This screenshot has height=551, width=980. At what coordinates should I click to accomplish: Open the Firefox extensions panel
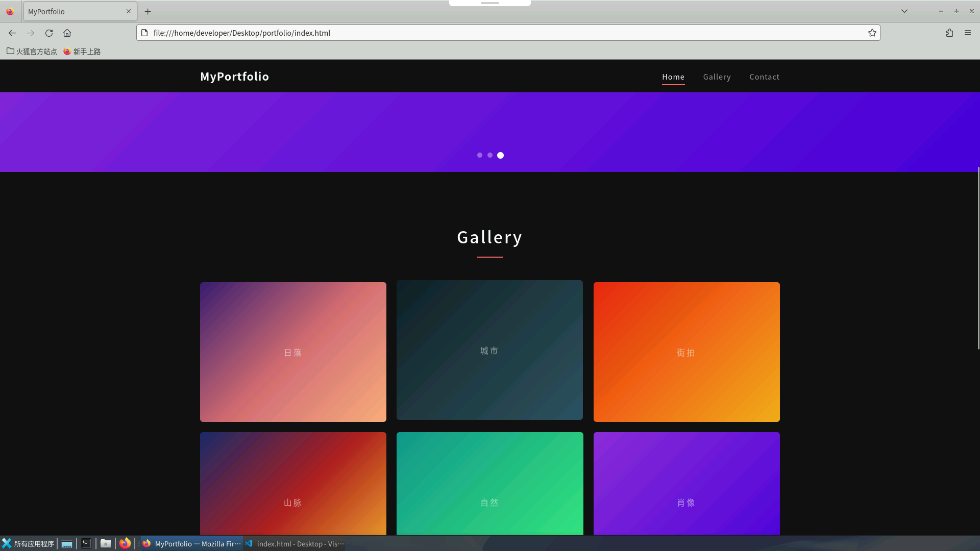tap(949, 33)
